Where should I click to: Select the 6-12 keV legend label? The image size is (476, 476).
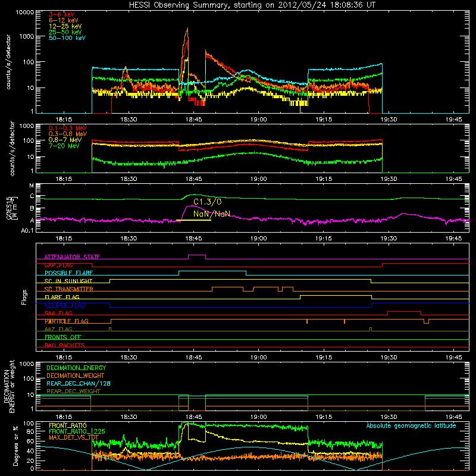pos(64,20)
